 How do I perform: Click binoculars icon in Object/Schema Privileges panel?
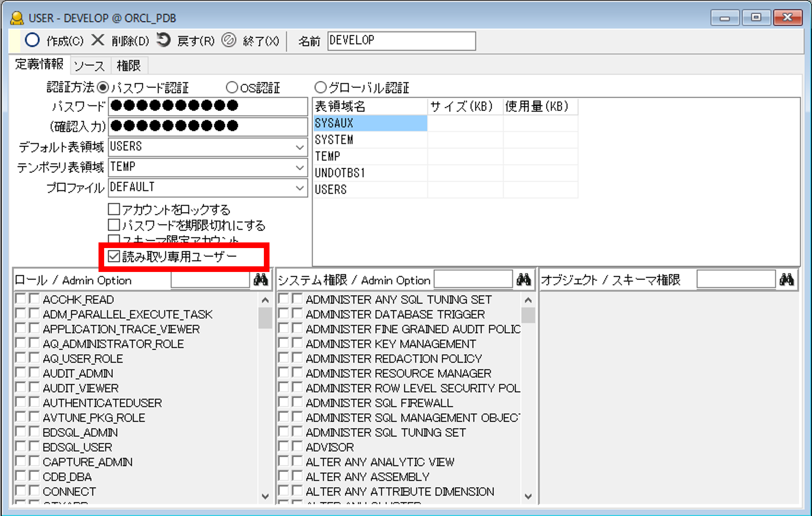point(786,279)
